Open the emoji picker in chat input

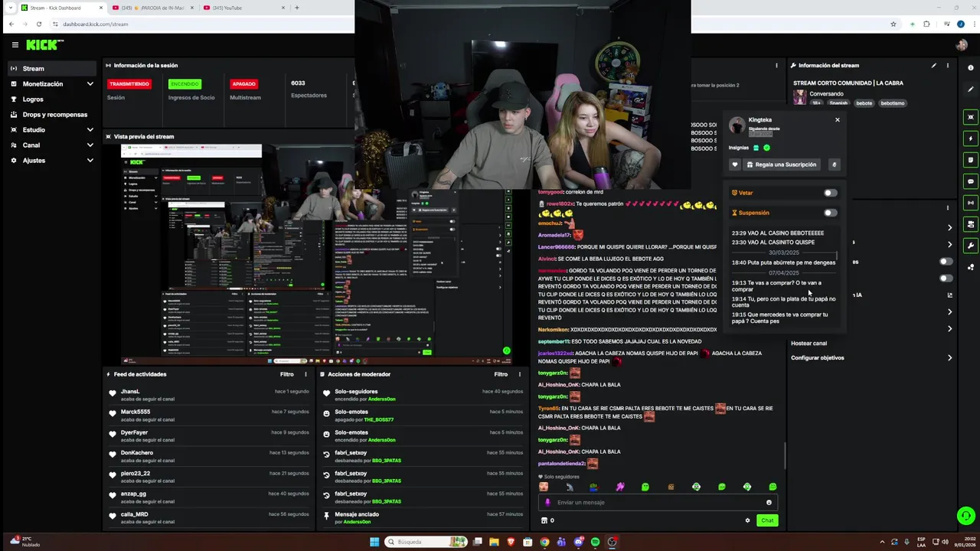(x=769, y=503)
